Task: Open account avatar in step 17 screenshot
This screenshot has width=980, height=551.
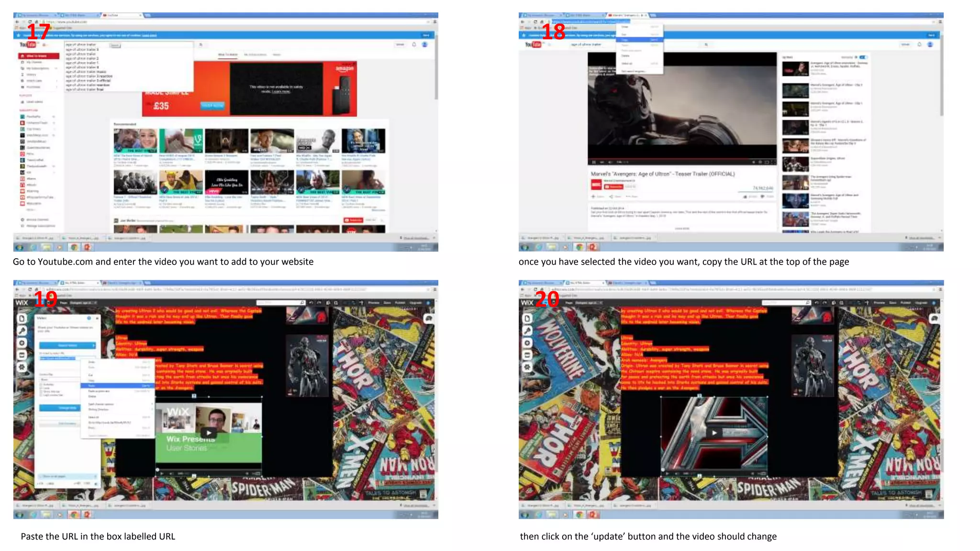Action: pos(424,44)
